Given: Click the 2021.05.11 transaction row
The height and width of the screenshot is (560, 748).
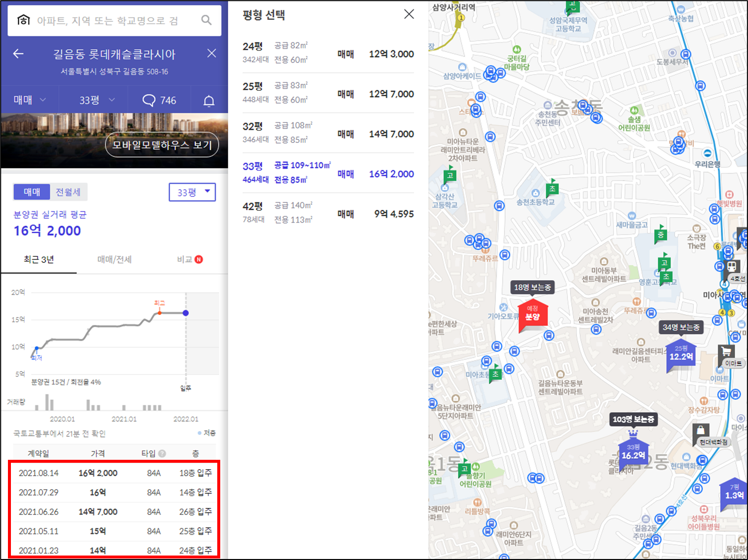Looking at the screenshot, I should (x=115, y=531).
